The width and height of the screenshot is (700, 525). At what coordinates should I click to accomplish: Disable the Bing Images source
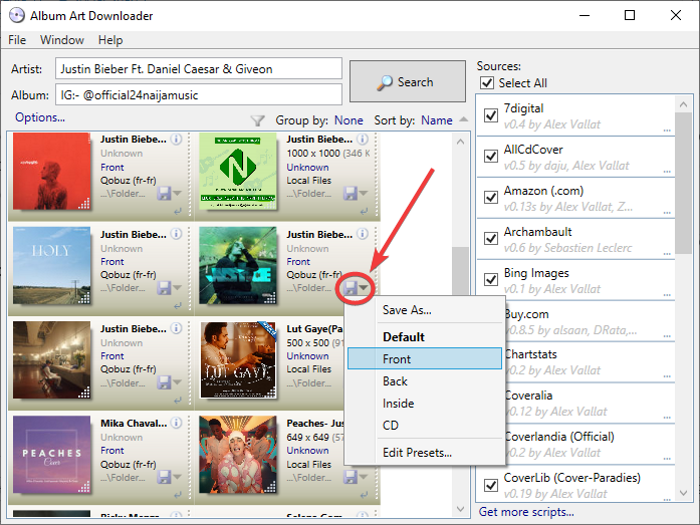[491, 280]
